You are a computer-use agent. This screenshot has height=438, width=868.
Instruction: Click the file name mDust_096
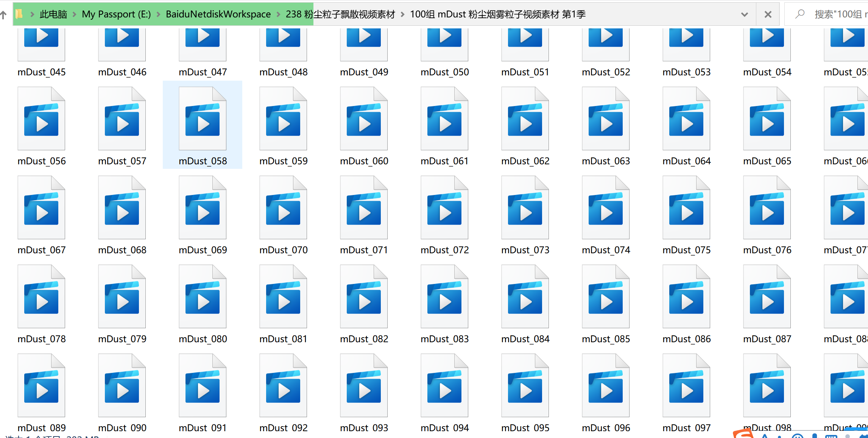point(606,428)
